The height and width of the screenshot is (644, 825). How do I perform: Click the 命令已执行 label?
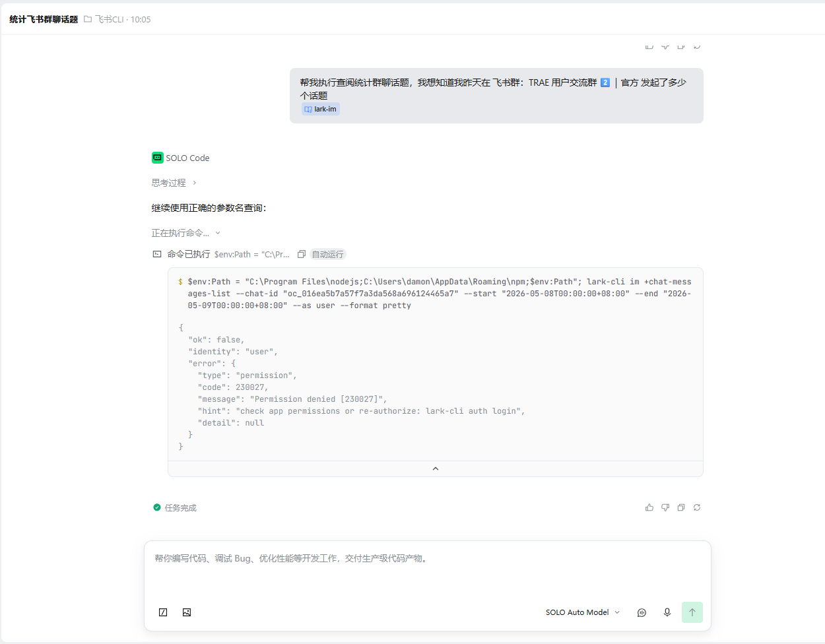click(x=189, y=254)
